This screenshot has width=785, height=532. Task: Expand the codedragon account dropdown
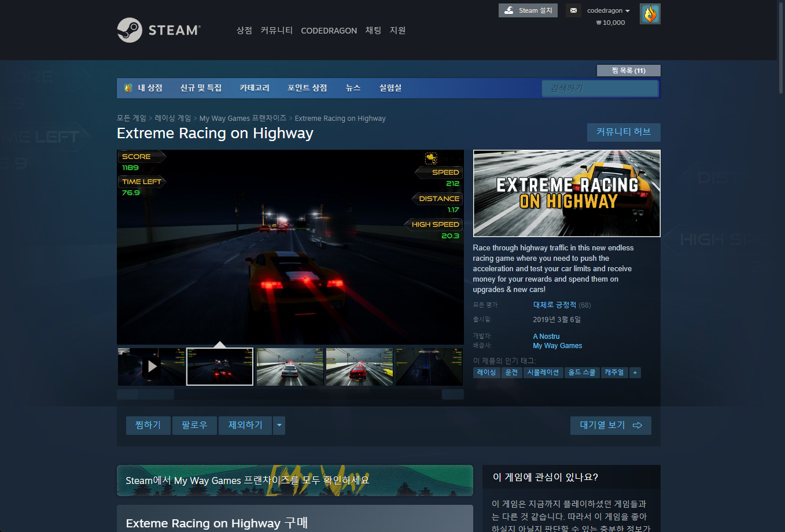point(608,10)
